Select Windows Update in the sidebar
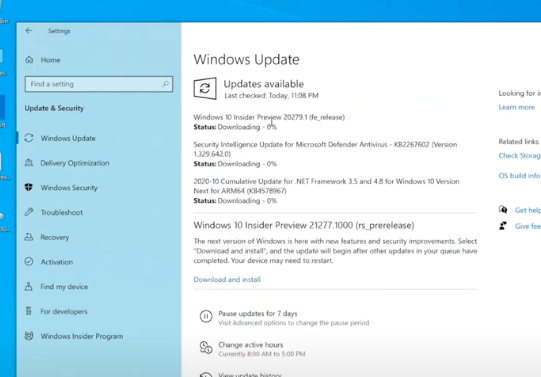541x377 pixels. tap(68, 138)
